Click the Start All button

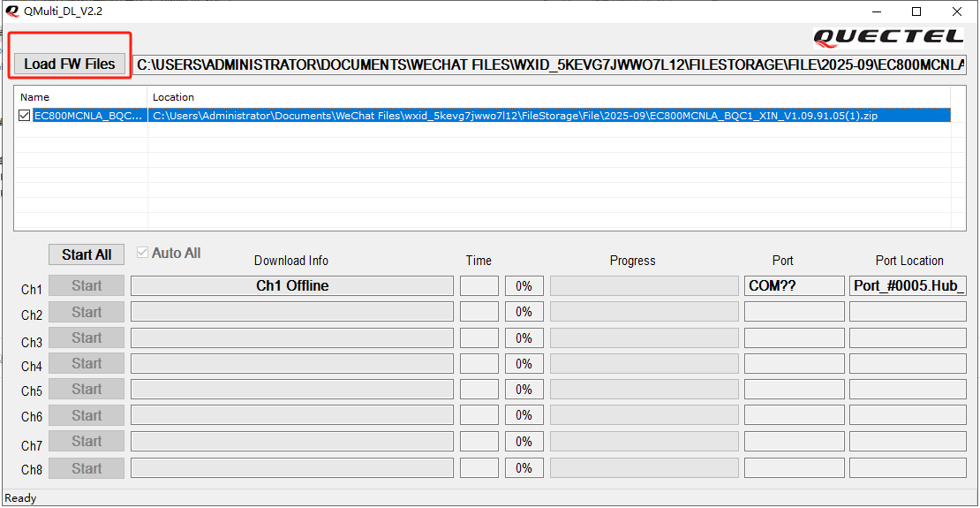click(87, 254)
